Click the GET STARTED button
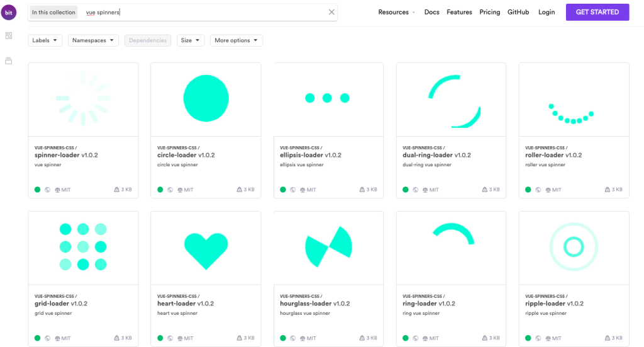 tap(597, 12)
